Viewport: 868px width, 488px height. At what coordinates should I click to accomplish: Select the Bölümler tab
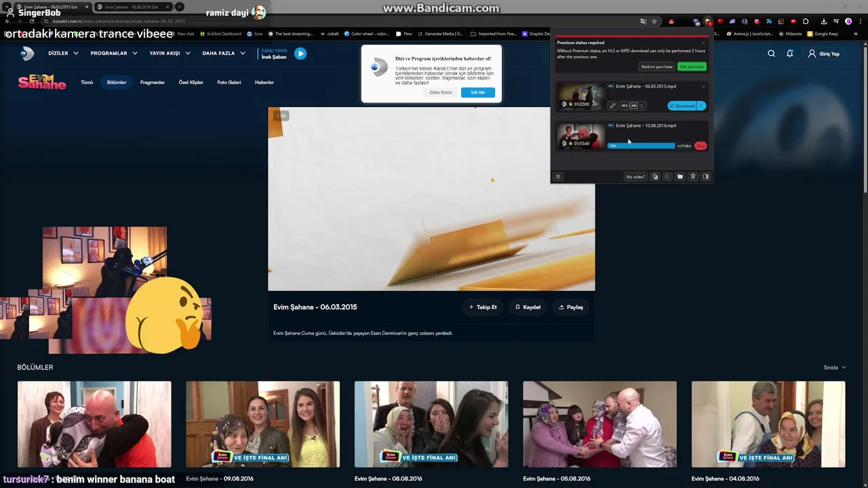[117, 83]
